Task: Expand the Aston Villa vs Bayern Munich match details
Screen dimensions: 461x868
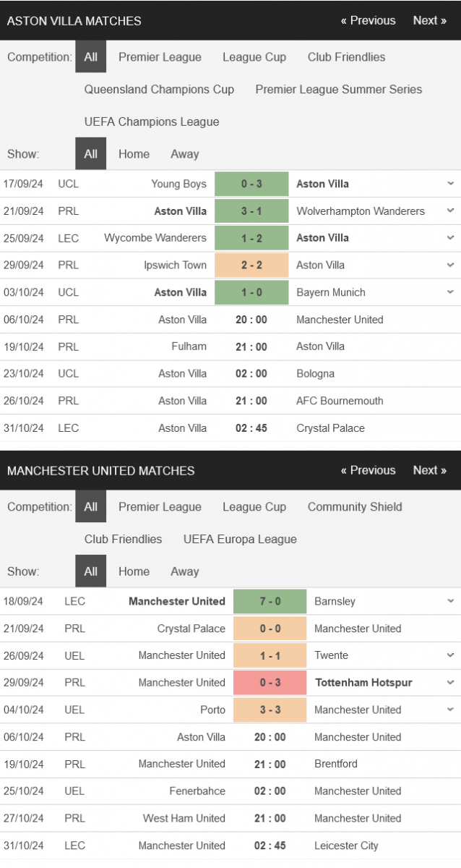Action: click(450, 292)
